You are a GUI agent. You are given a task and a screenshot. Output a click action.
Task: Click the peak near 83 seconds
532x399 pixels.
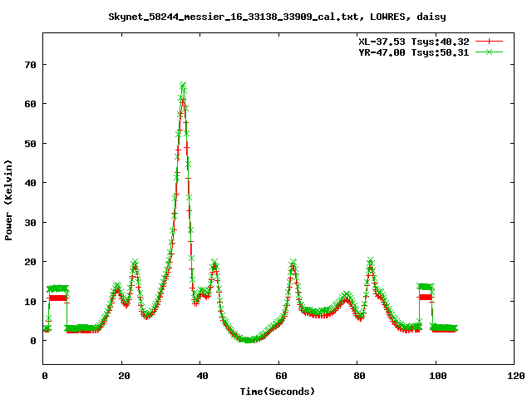(x=371, y=260)
